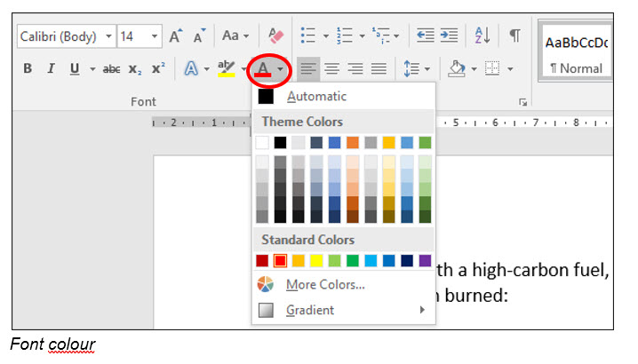Click the Clear All Formatting eraser icon
This screenshot has height=364, width=638.
pos(275,36)
